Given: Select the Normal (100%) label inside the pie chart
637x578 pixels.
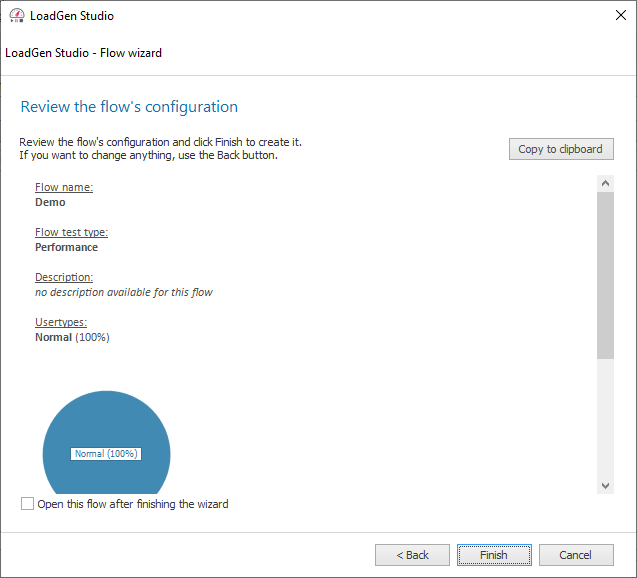Looking at the screenshot, I should pos(106,454).
